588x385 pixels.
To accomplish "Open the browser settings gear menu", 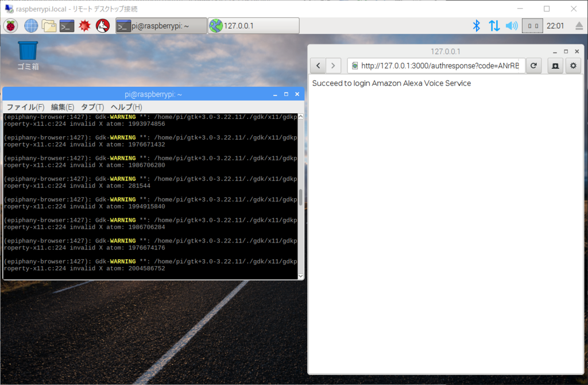I will coord(573,66).
